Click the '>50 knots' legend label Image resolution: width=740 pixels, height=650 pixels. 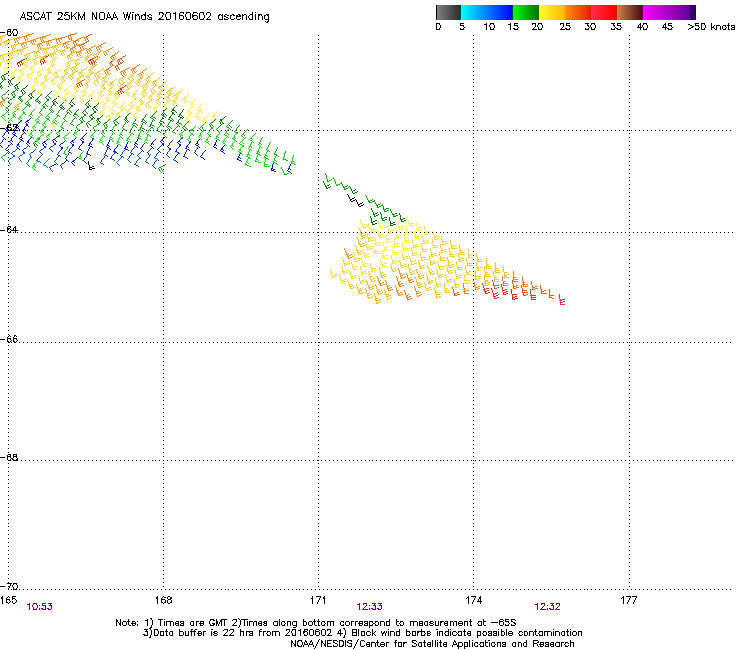[711, 27]
